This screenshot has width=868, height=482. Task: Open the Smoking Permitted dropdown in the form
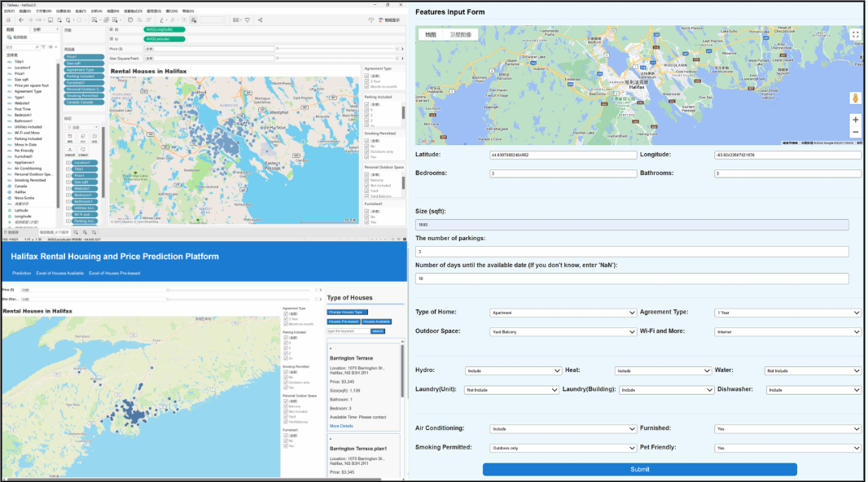pos(563,449)
